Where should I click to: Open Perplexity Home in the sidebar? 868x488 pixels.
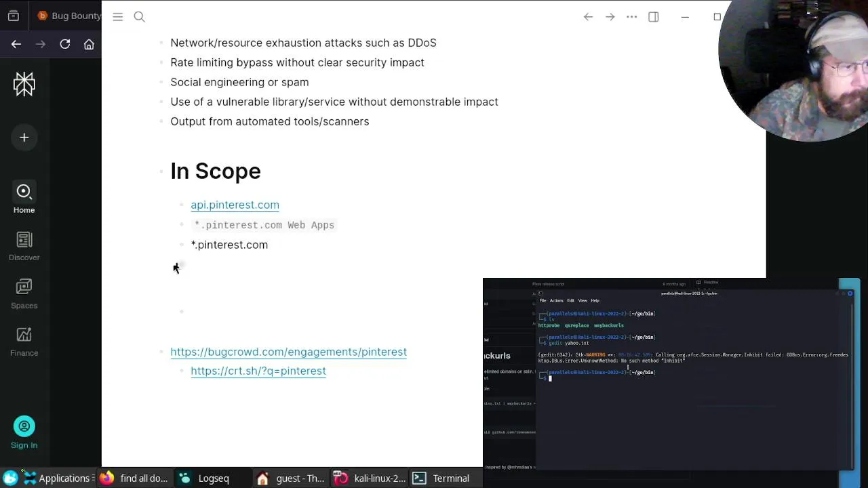tap(24, 198)
